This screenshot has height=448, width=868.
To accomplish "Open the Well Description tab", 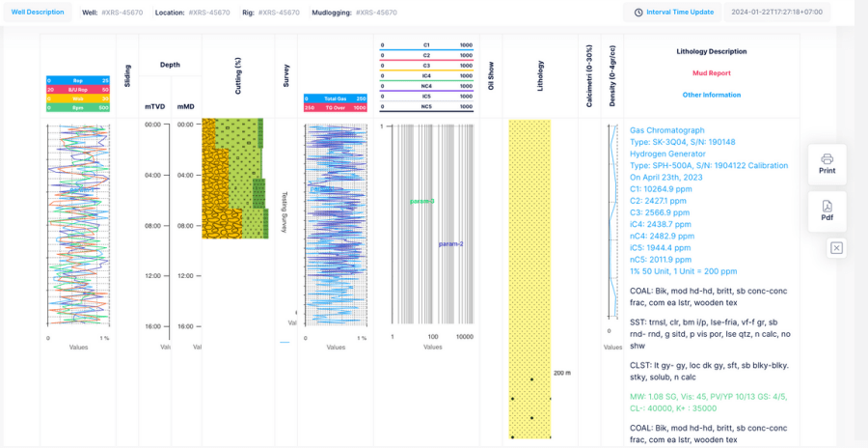I will (x=38, y=13).
